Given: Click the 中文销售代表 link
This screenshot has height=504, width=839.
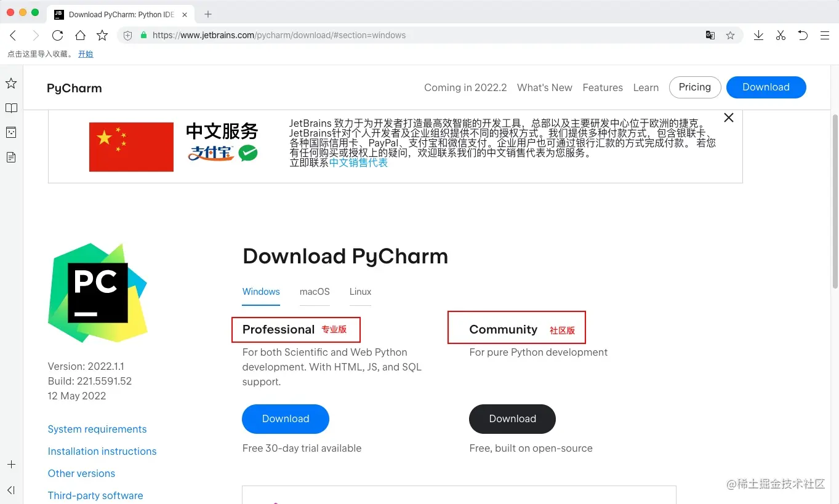Looking at the screenshot, I should pos(359,163).
